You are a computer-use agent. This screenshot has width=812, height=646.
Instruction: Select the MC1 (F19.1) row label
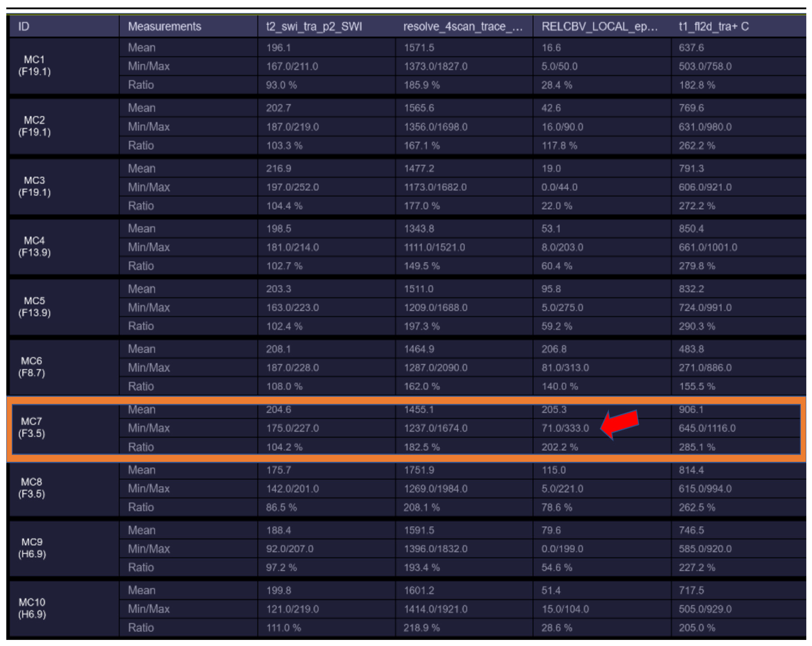[x=34, y=66]
